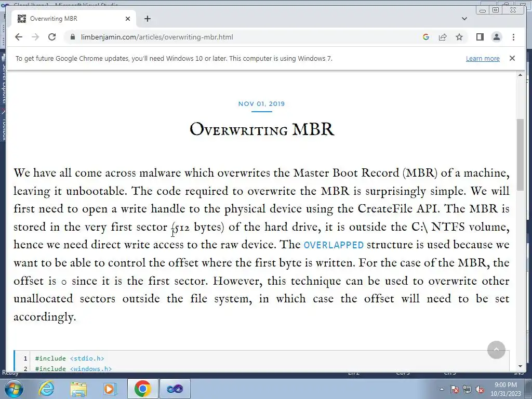Click the page scrollbar down arrow
This screenshot has width=532, height=399.
[520, 366]
